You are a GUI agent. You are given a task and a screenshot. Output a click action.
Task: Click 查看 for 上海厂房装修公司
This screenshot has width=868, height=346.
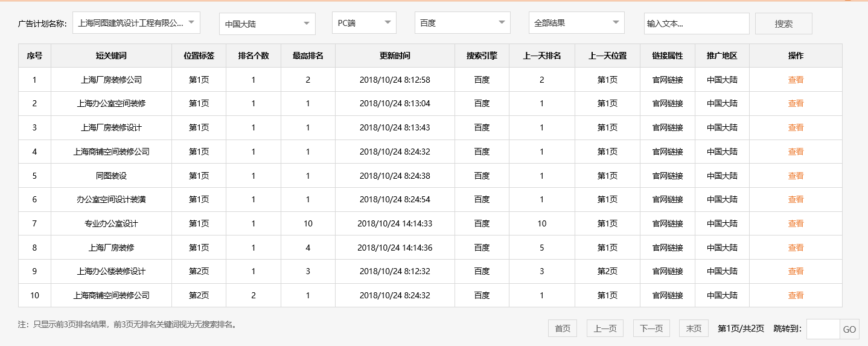[796, 80]
